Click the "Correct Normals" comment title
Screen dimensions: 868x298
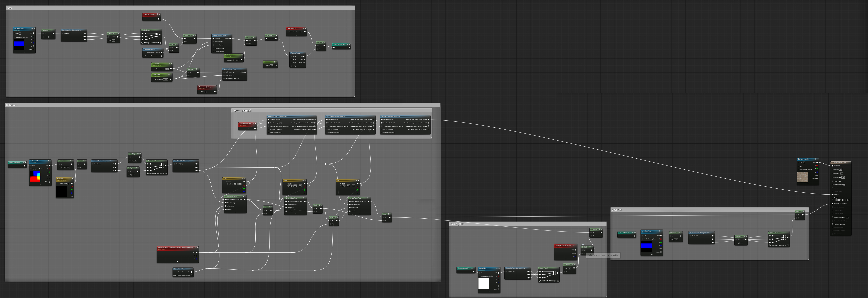pos(242,110)
